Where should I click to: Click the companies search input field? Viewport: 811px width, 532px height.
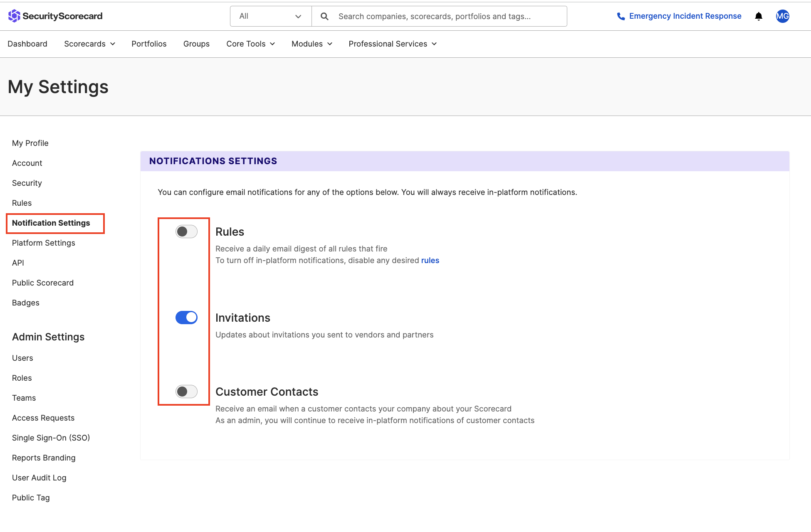[437, 16]
